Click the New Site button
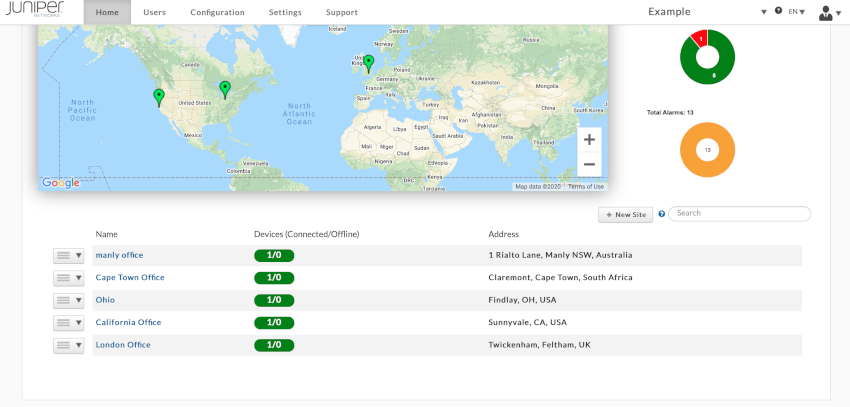 626,215
